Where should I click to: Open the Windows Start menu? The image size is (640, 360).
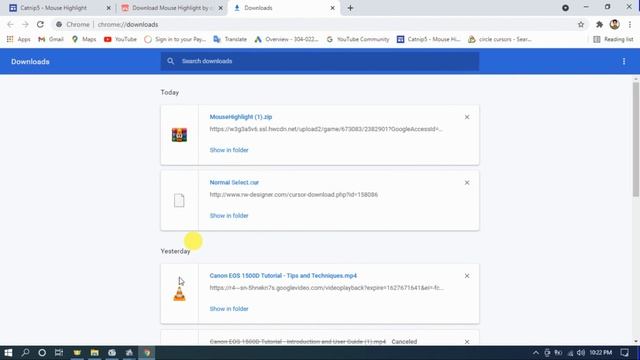[8, 353]
